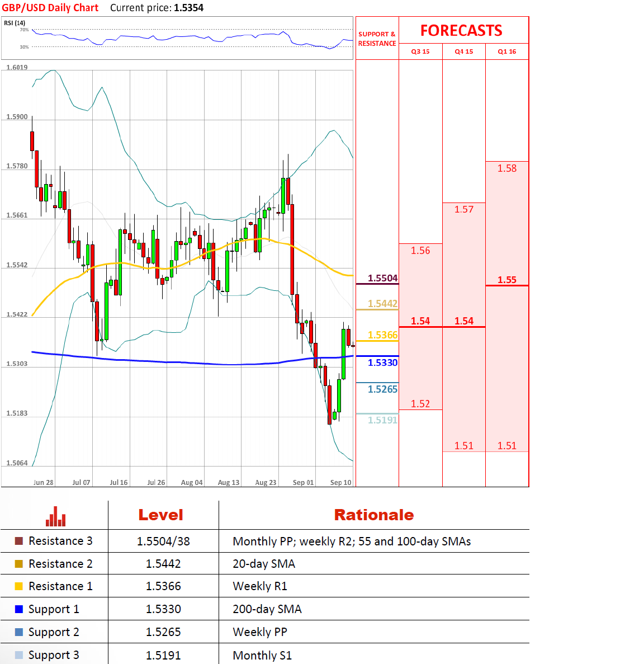Screen dimensions: 644x664
Task: Click the Support 1 blue color swatch
Action: 18,609
